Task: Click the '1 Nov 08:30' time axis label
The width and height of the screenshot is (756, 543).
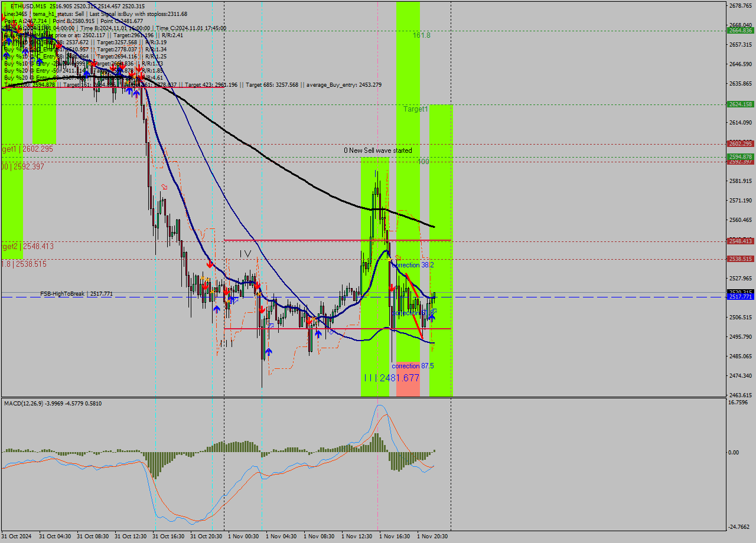Action: click(319, 537)
